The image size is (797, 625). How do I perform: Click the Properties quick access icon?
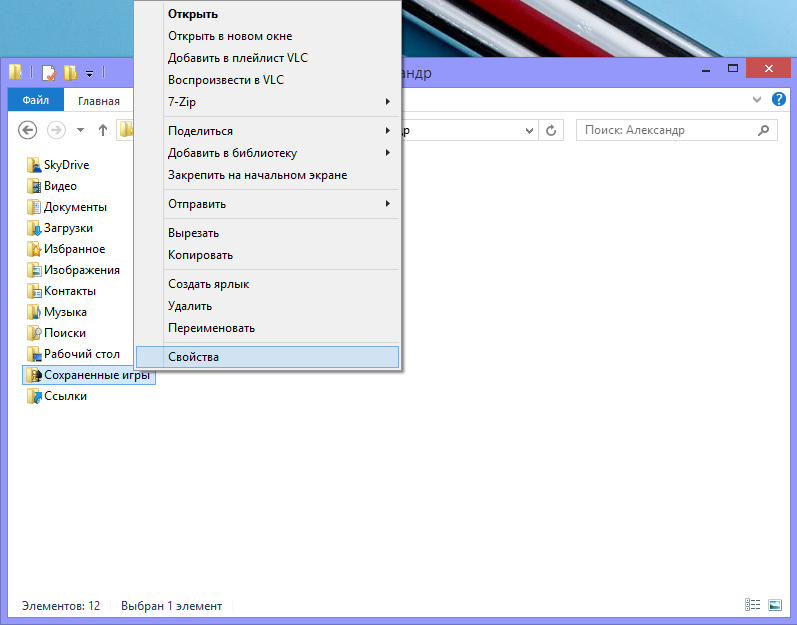[49, 73]
